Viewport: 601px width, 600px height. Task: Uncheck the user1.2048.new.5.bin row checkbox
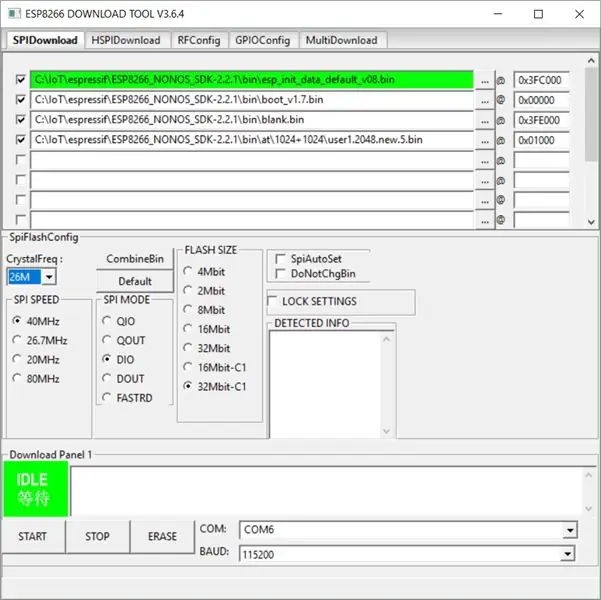(21, 140)
